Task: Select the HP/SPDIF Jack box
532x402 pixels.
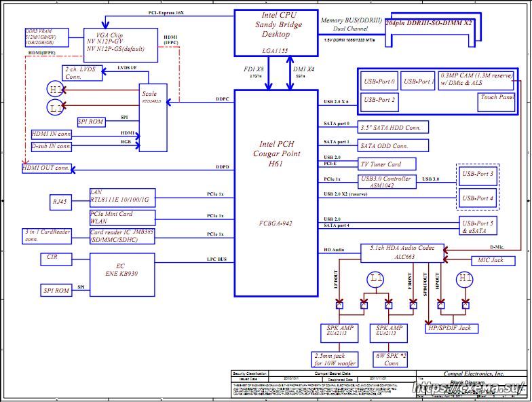Action: (x=451, y=329)
